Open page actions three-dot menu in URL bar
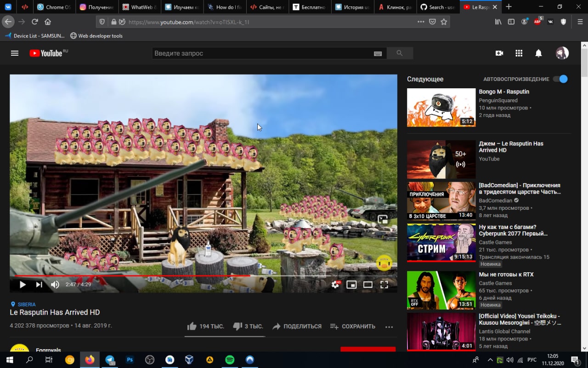The width and height of the screenshot is (588, 368). (421, 22)
